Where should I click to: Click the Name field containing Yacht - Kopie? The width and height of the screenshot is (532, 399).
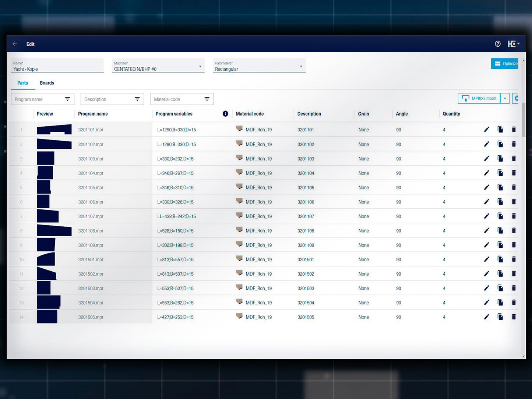pos(57,66)
